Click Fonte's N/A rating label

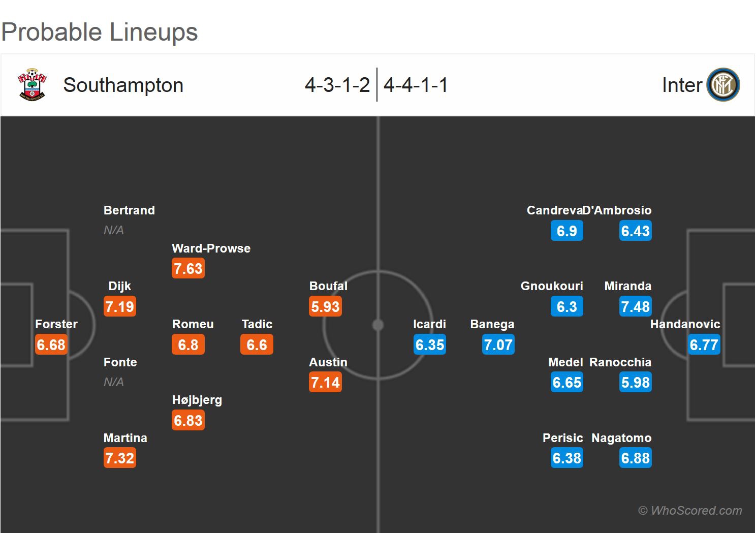pyautogui.click(x=114, y=382)
